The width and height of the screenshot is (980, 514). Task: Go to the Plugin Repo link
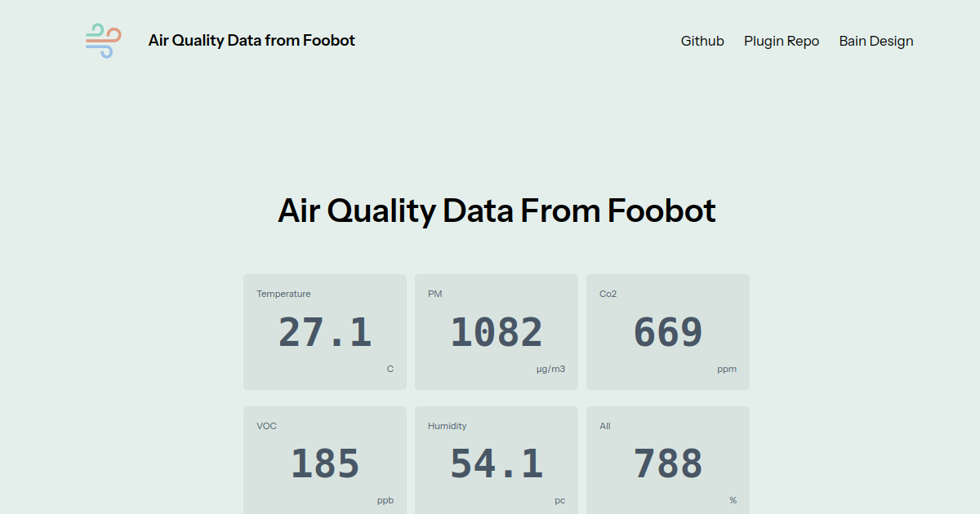[x=782, y=41]
